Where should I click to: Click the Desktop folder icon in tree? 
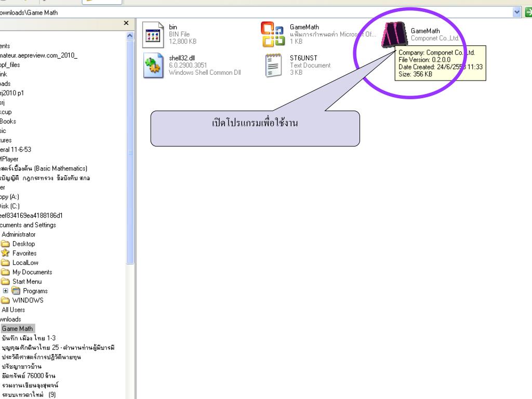5,244
